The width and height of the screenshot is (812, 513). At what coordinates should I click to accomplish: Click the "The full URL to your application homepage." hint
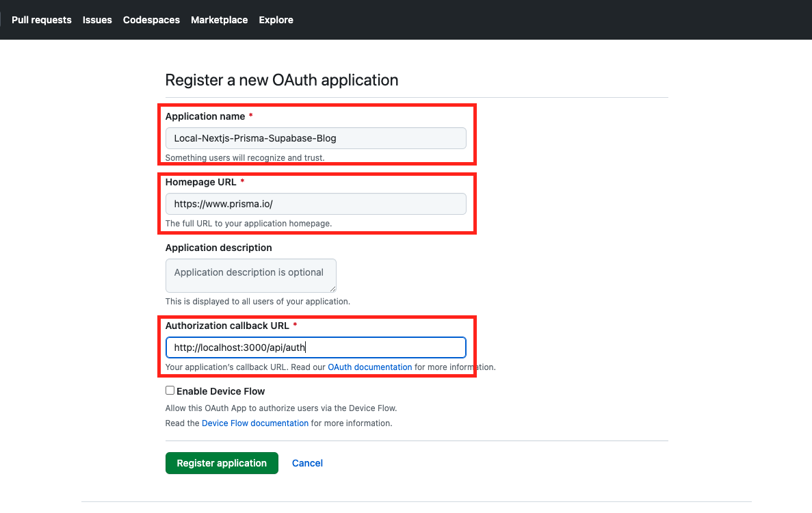click(x=248, y=223)
